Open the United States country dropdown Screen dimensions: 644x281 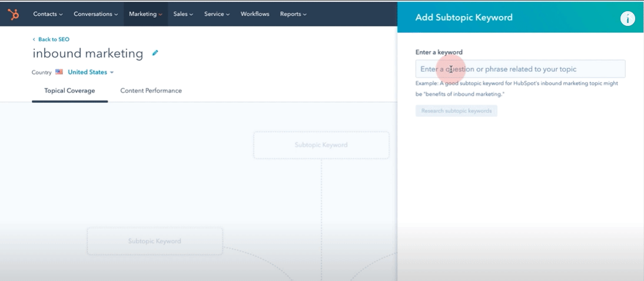91,72
